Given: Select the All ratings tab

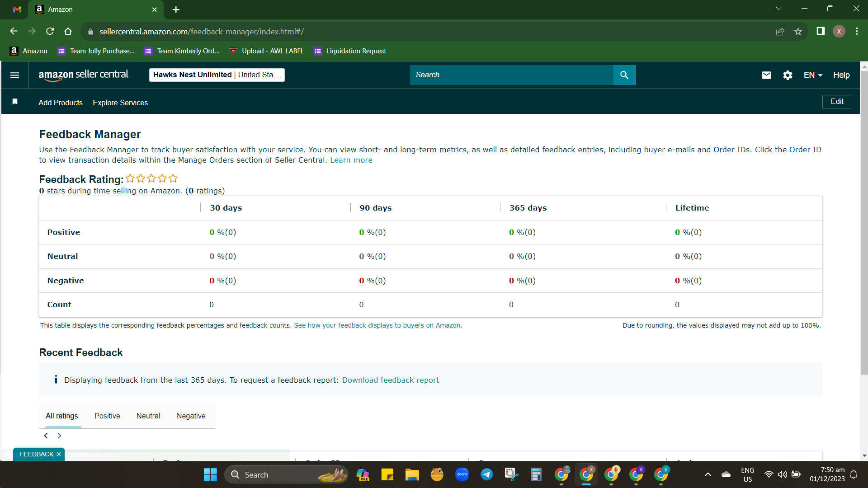Looking at the screenshot, I should [x=61, y=416].
